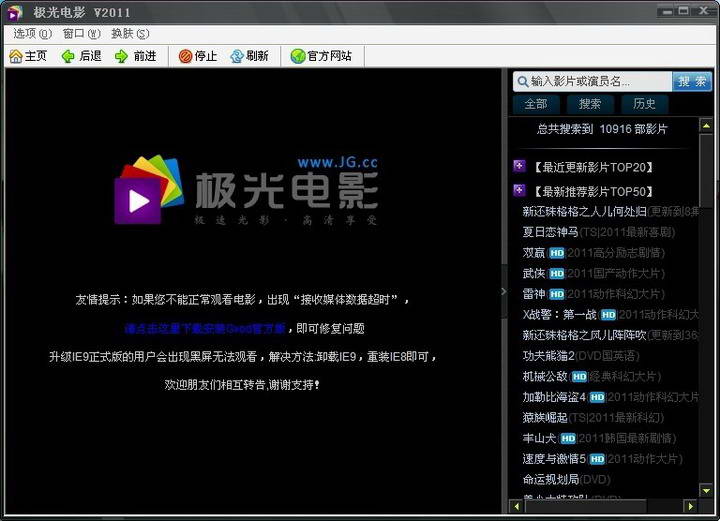Click the red stop icon

185,56
